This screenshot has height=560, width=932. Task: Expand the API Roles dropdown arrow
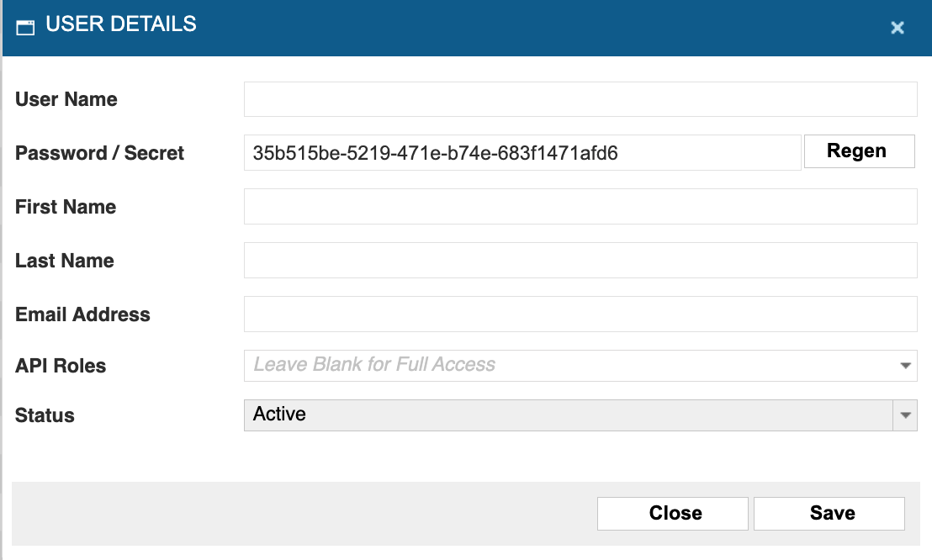[x=906, y=366]
